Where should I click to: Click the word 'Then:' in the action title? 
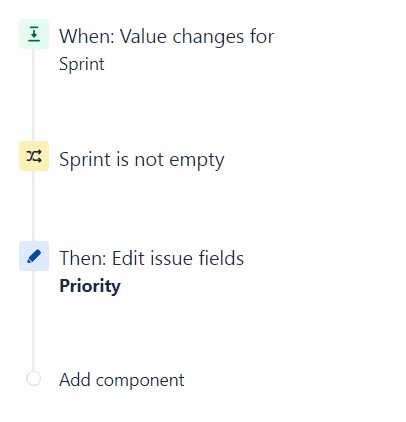[x=83, y=258]
